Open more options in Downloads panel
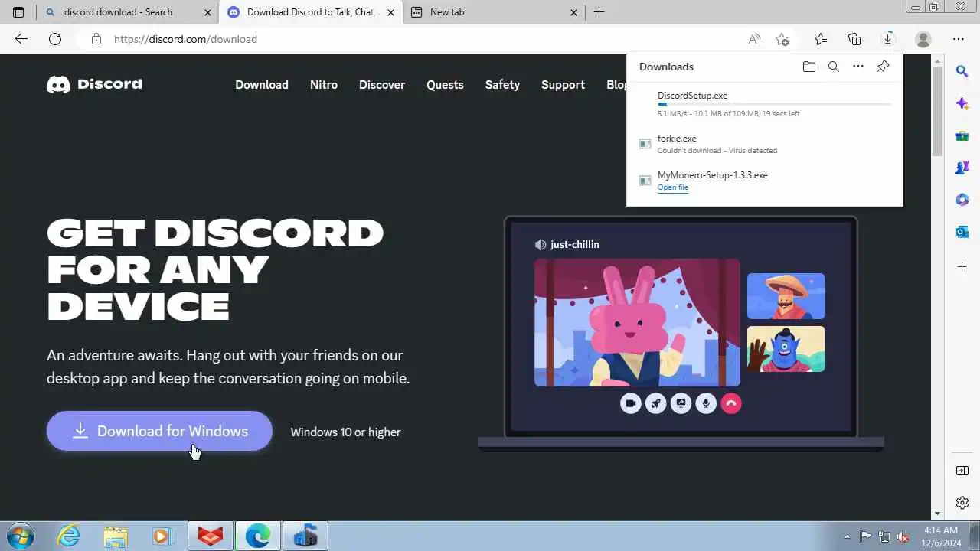This screenshot has height=551, width=980. pos(858,67)
